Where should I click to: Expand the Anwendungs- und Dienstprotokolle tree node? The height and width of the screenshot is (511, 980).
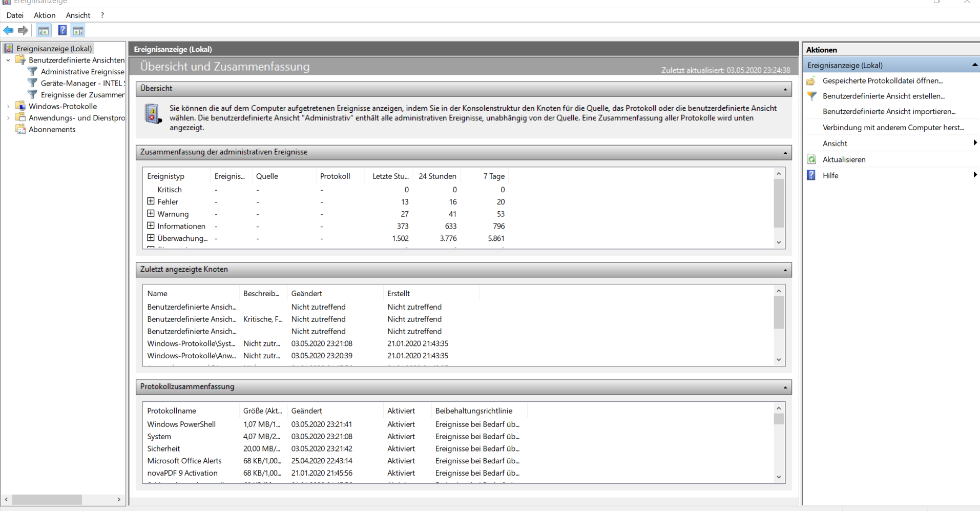(x=8, y=118)
